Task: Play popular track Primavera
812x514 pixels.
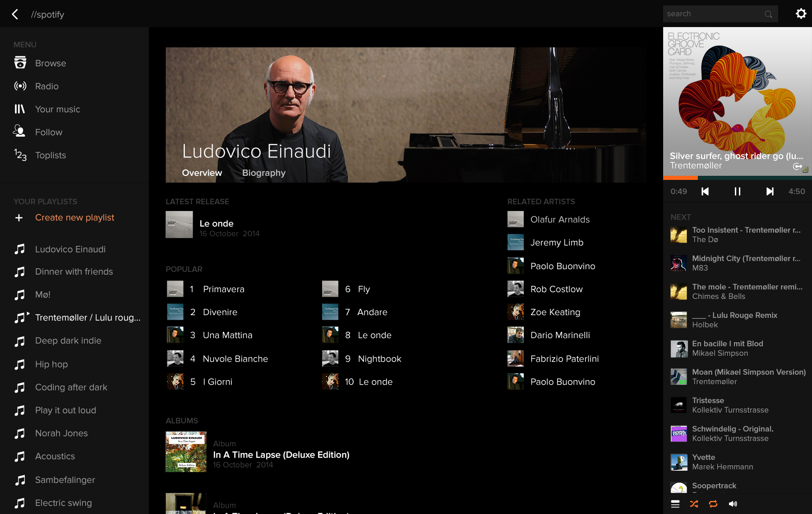Action: coord(223,289)
